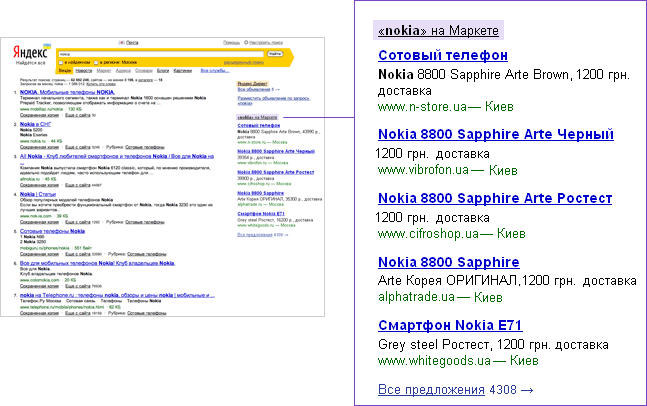Switch to the Новости tab
Viewport: 647px width, 406px height.
[84, 71]
